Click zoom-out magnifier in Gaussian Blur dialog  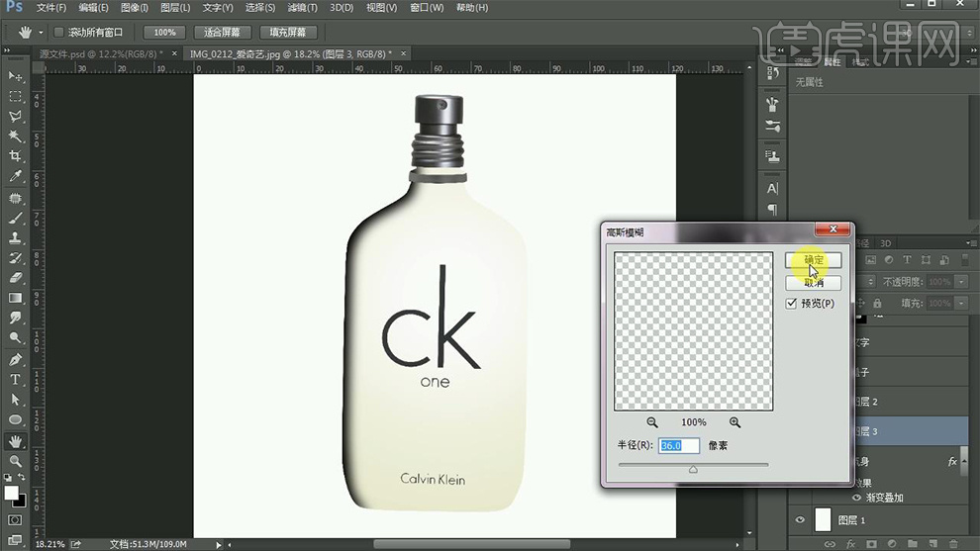point(652,422)
